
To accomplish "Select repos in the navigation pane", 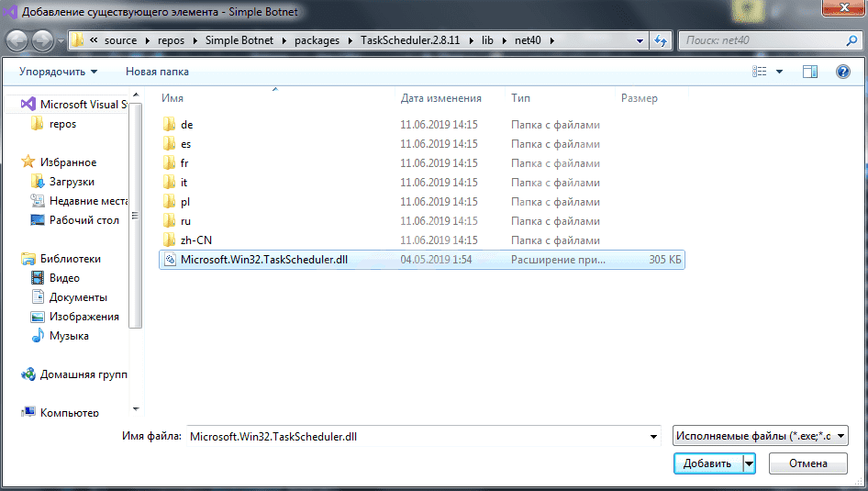I will pyautogui.click(x=62, y=124).
